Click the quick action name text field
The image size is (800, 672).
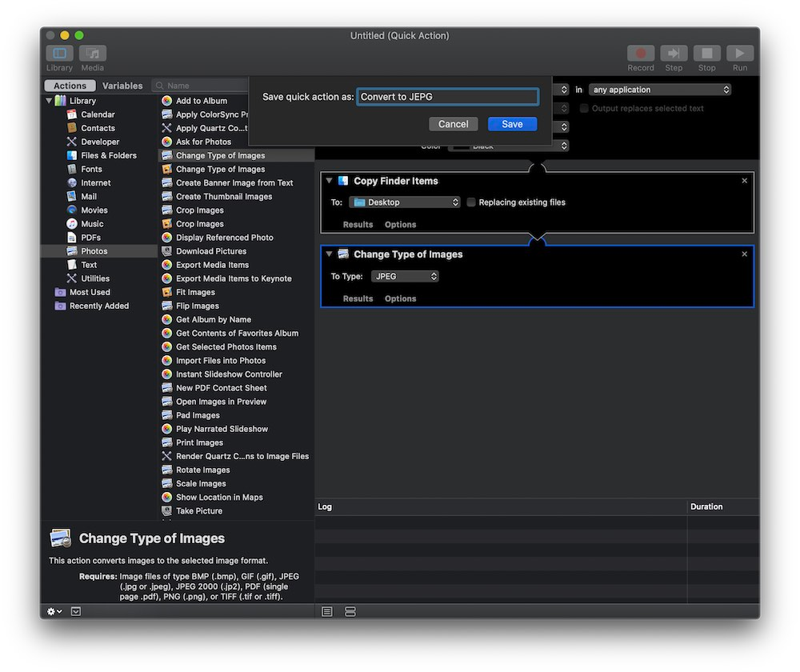tap(447, 97)
